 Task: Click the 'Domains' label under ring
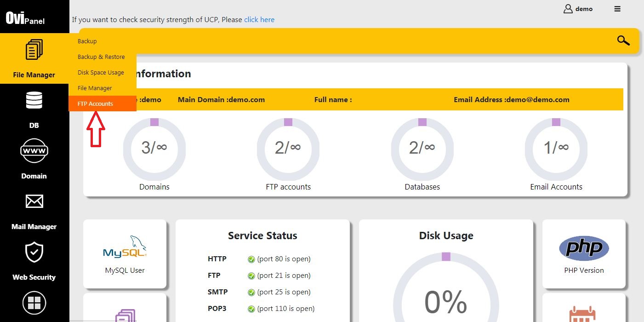coord(154,187)
